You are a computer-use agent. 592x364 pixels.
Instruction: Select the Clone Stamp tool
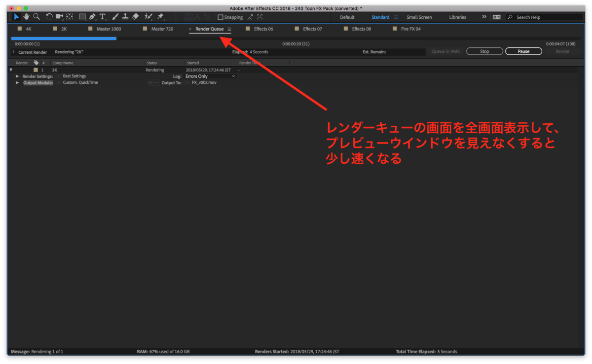(x=125, y=17)
